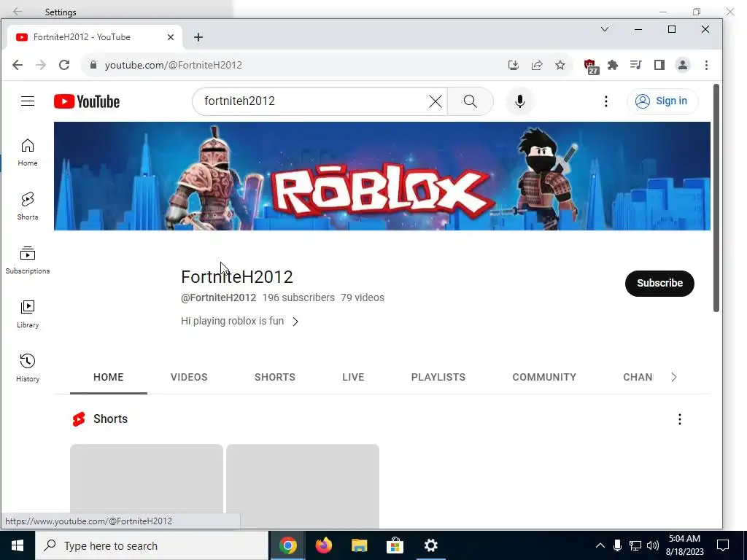Open media controls icon in the toolbar
The image size is (747, 560).
[x=636, y=65]
